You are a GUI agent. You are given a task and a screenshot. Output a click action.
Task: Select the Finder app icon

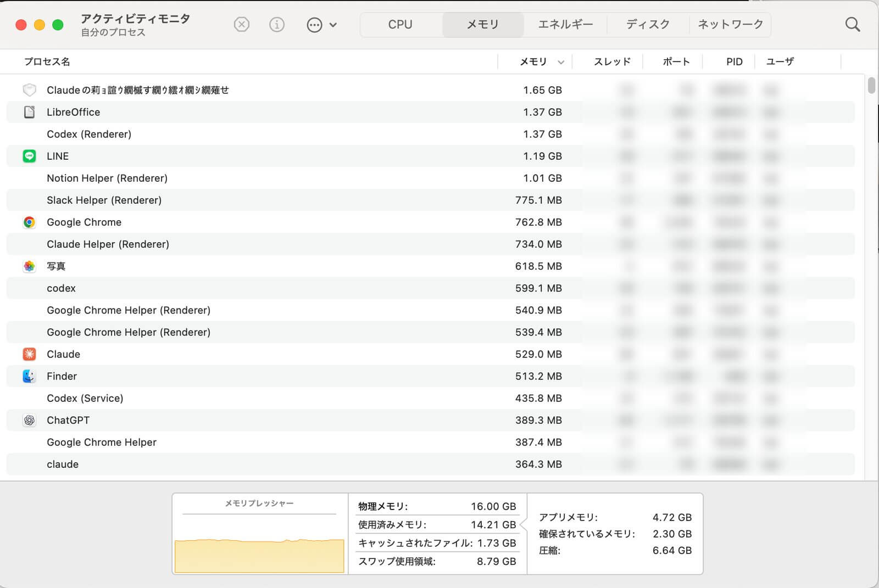(29, 376)
